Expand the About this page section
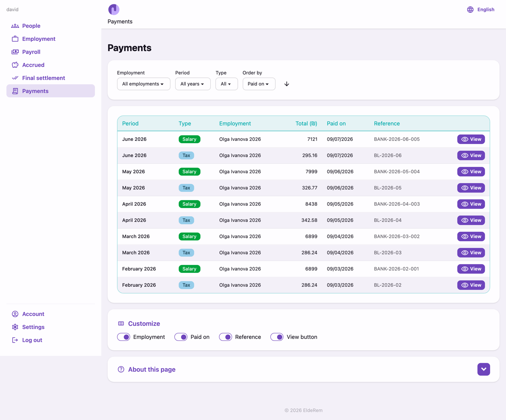Image resolution: width=506 pixels, height=420 pixels. tap(484, 369)
